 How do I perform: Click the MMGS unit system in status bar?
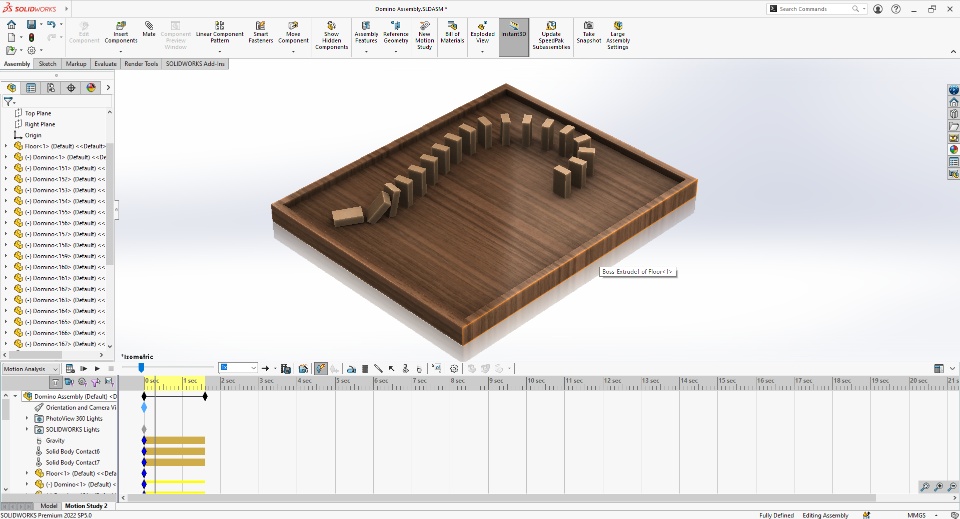point(916,515)
